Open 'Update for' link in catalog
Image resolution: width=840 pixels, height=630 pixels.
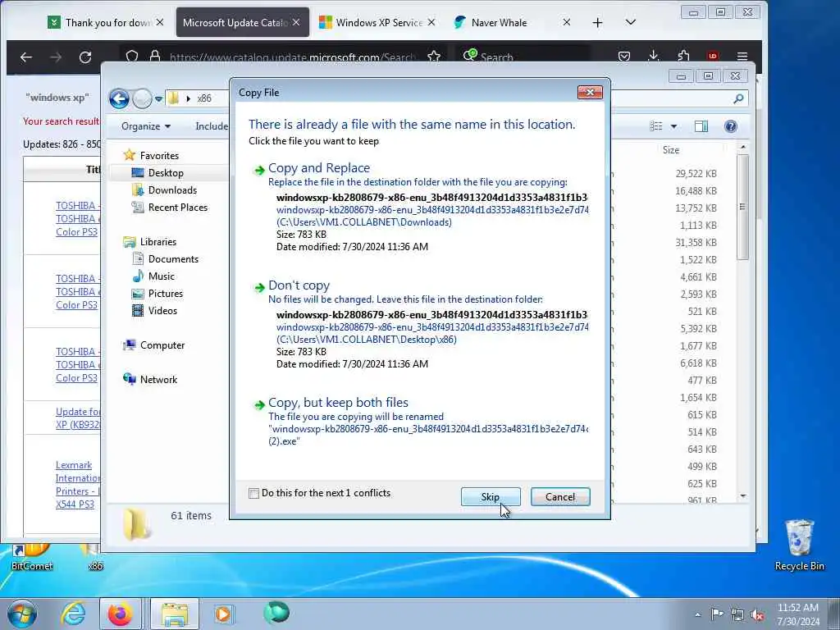pos(78,418)
